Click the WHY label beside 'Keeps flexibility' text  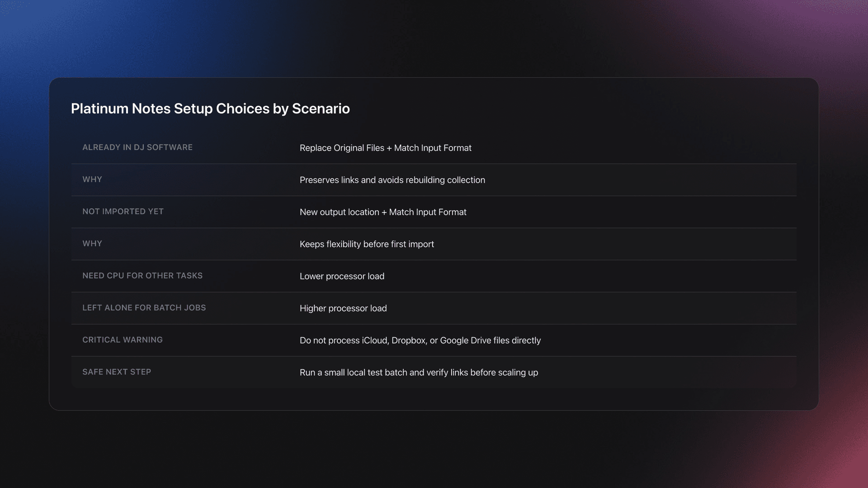tap(92, 244)
